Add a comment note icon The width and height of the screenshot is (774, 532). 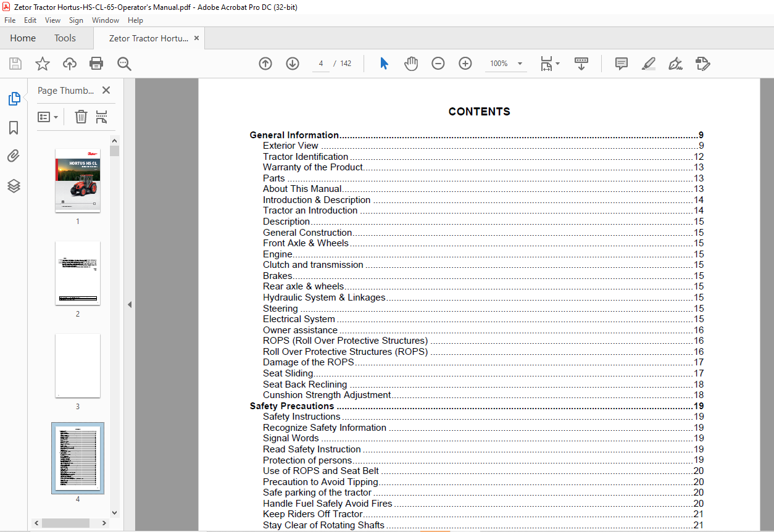pos(621,64)
